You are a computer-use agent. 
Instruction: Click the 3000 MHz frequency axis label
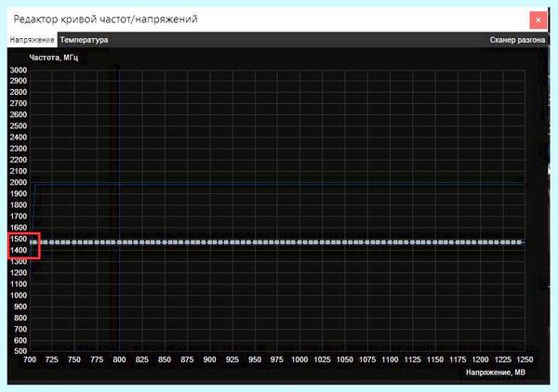[19, 70]
